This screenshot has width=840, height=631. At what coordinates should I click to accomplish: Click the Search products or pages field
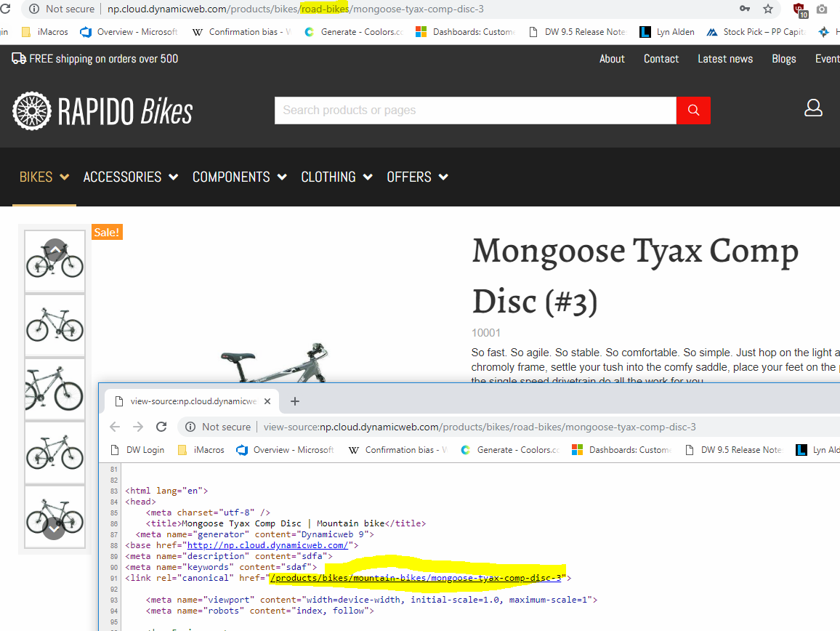point(474,110)
